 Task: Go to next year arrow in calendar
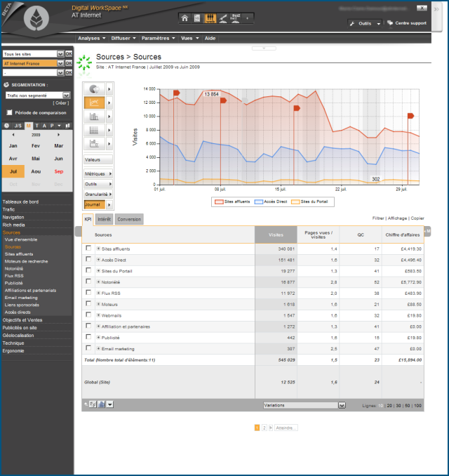[x=58, y=135]
